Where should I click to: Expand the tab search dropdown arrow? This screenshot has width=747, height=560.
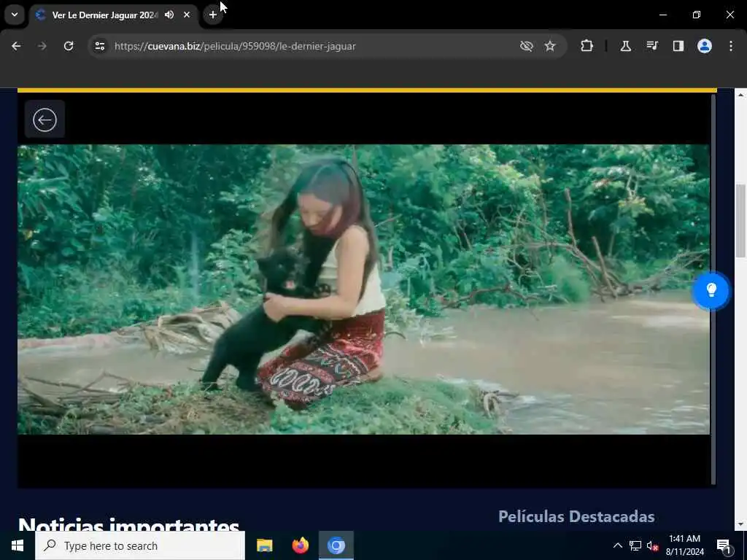[x=15, y=15]
